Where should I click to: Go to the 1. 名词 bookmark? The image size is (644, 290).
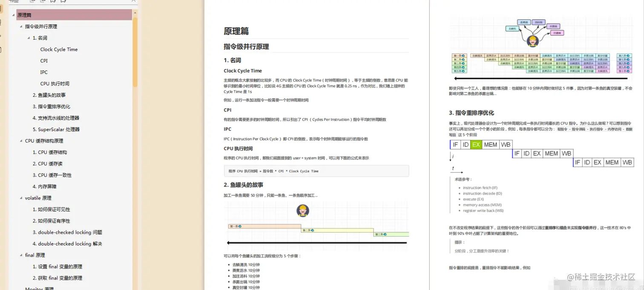click(x=40, y=38)
